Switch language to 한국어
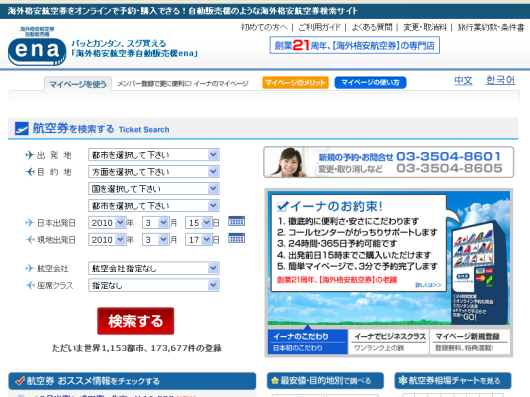 [x=500, y=80]
